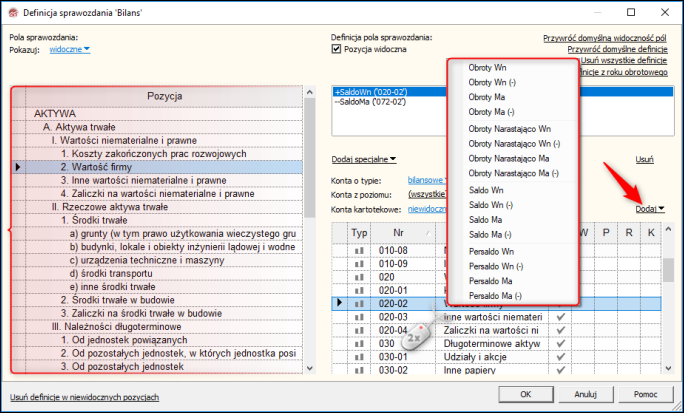
Task: Click the Anuluj button
Action: tap(585, 394)
